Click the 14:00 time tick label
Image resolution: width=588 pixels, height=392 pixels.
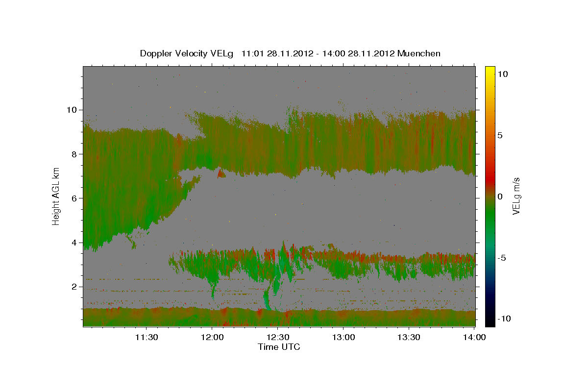474,337
